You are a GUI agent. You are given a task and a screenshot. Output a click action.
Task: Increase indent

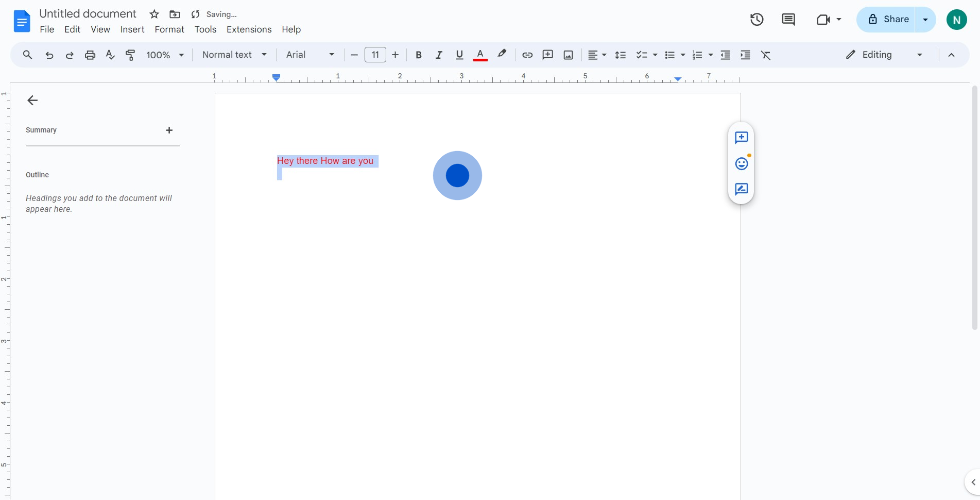pyautogui.click(x=745, y=55)
